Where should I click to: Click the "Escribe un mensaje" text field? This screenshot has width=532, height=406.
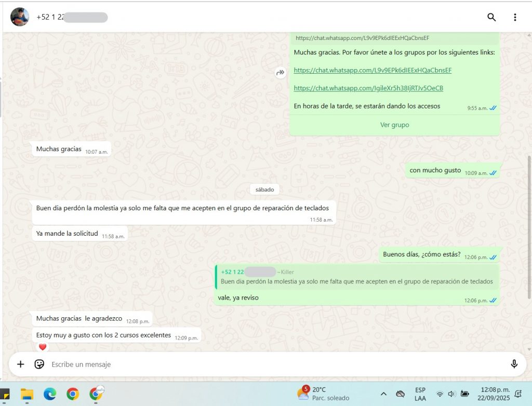coord(260,364)
